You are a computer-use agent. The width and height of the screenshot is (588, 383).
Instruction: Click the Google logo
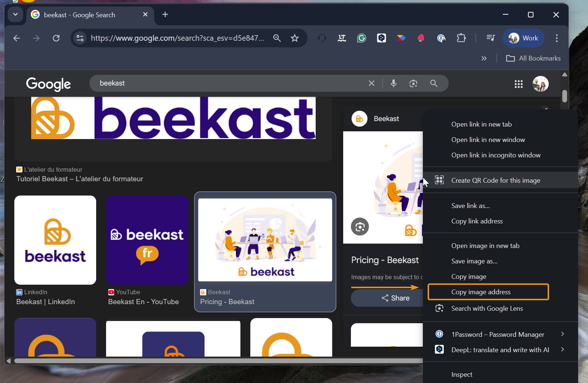pyautogui.click(x=48, y=84)
